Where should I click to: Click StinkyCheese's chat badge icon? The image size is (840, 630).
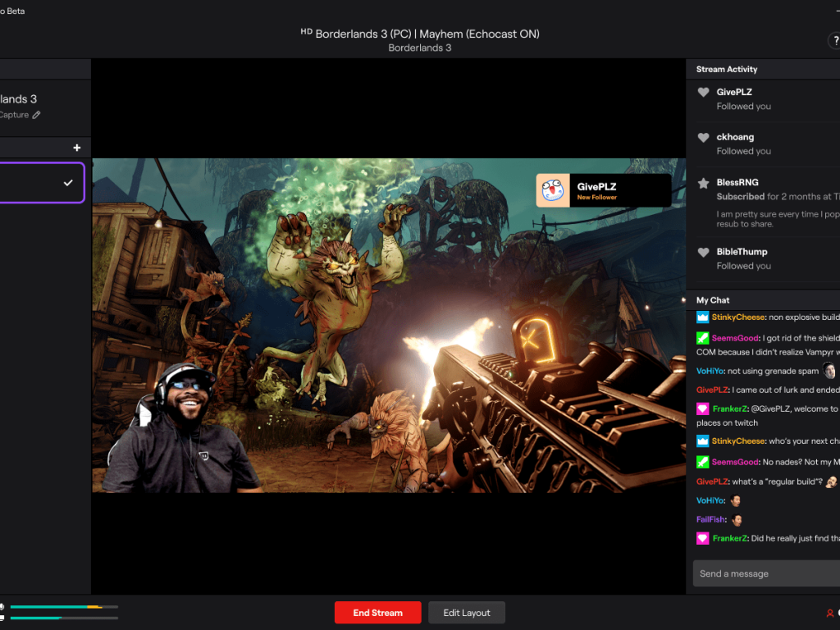point(701,317)
